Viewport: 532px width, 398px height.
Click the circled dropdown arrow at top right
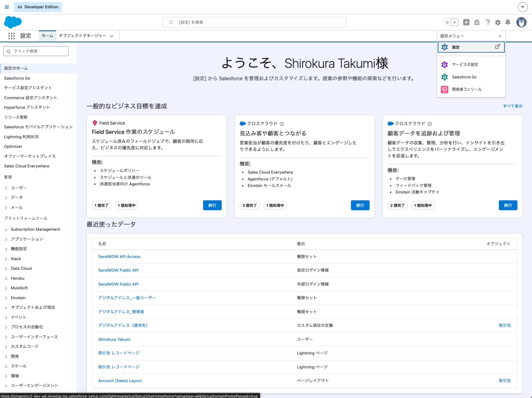pyautogui.click(x=522, y=7)
